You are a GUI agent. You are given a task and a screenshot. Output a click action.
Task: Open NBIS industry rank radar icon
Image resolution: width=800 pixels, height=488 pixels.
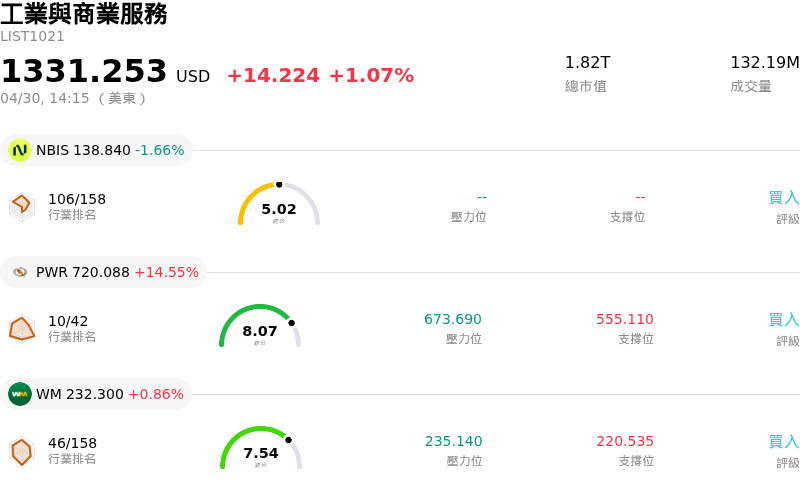coord(21,205)
